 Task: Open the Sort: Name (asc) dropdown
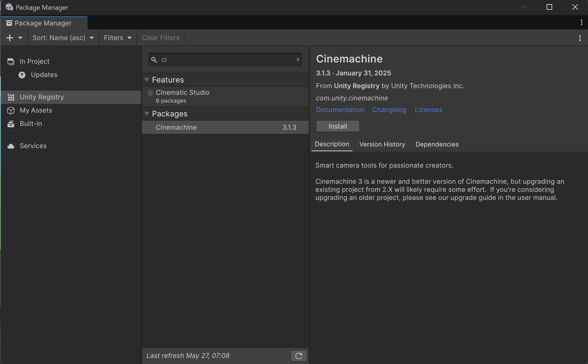coord(63,38)
